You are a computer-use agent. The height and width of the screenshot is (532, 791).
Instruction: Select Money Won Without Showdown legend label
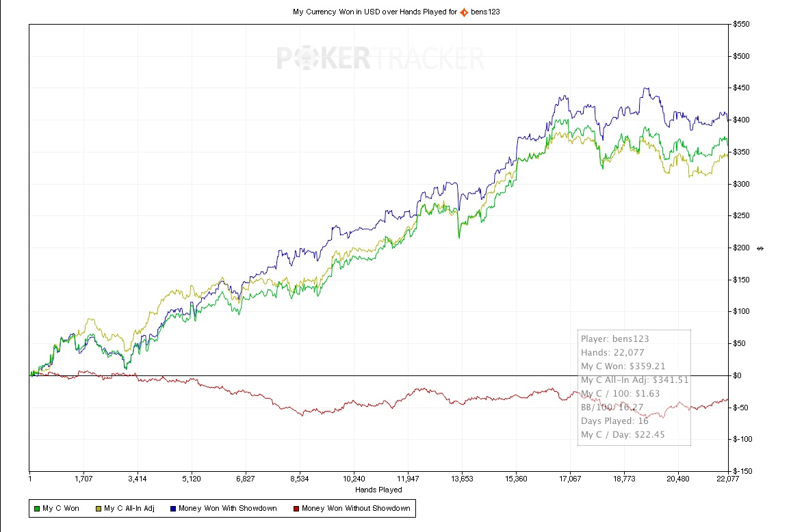pyautogui.click(x=356, y=508)
